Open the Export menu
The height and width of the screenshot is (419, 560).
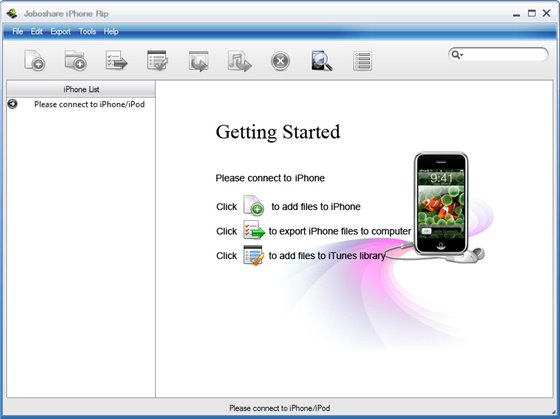click(60, 31)
